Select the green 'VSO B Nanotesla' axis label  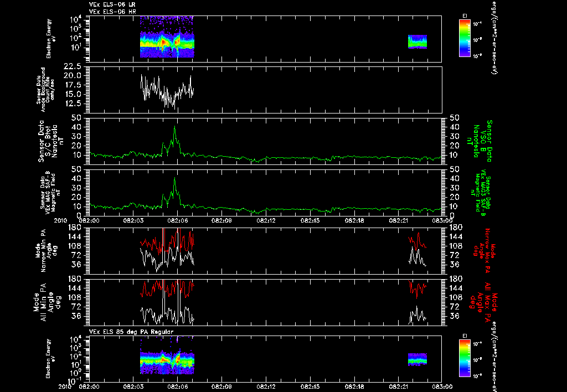[480, 141]
